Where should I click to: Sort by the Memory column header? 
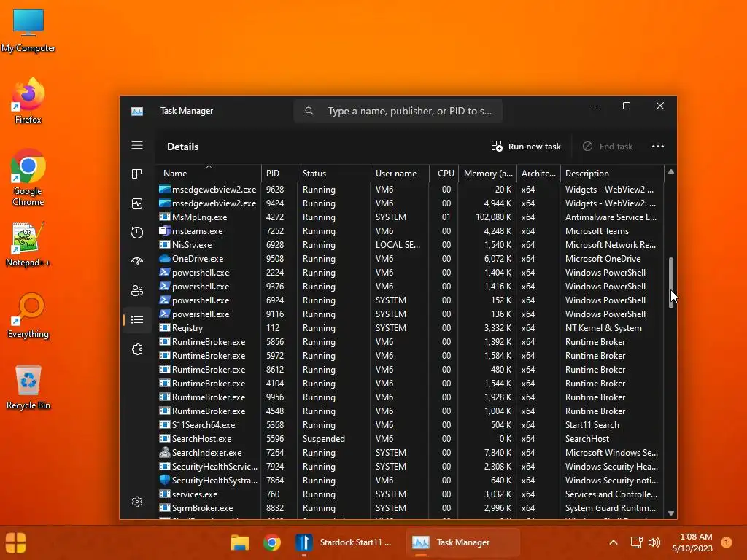click(488, 174)
